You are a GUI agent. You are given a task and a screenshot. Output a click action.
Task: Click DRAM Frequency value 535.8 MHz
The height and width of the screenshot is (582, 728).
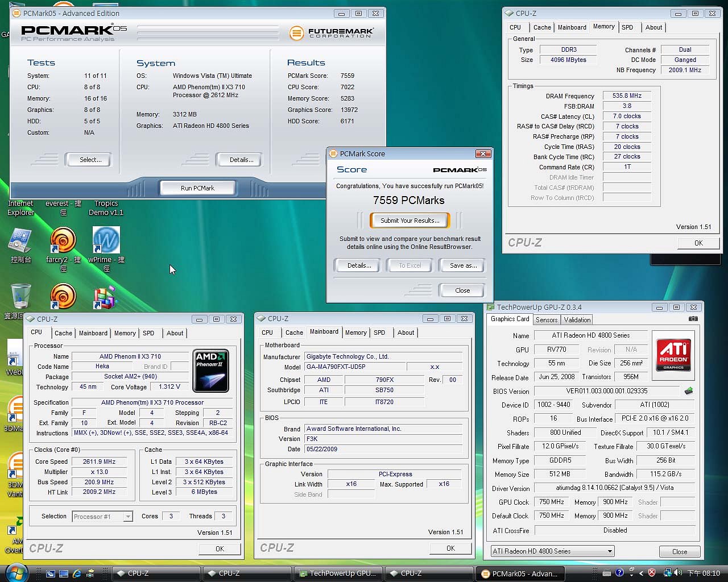click(x=627, y=96)
